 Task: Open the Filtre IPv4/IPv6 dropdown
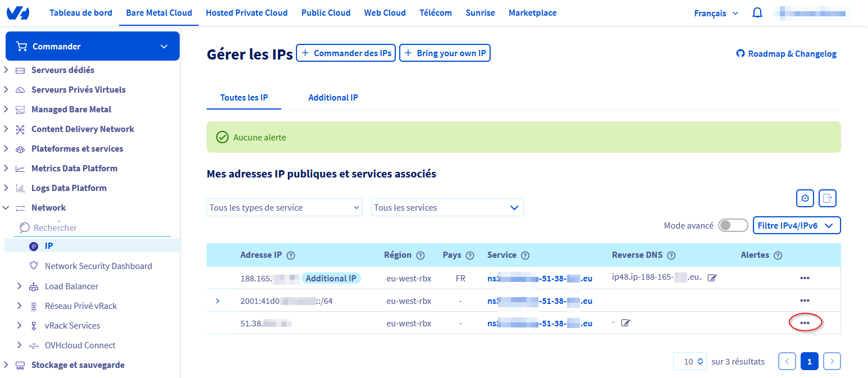pyautogui.click(x=797, y=226)
